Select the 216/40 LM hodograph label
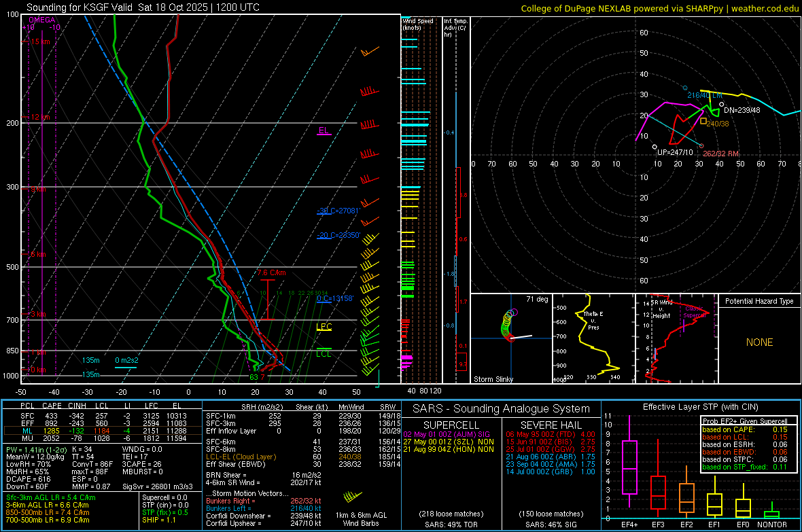Screen dimensions: 802x532 click(705, 95)
